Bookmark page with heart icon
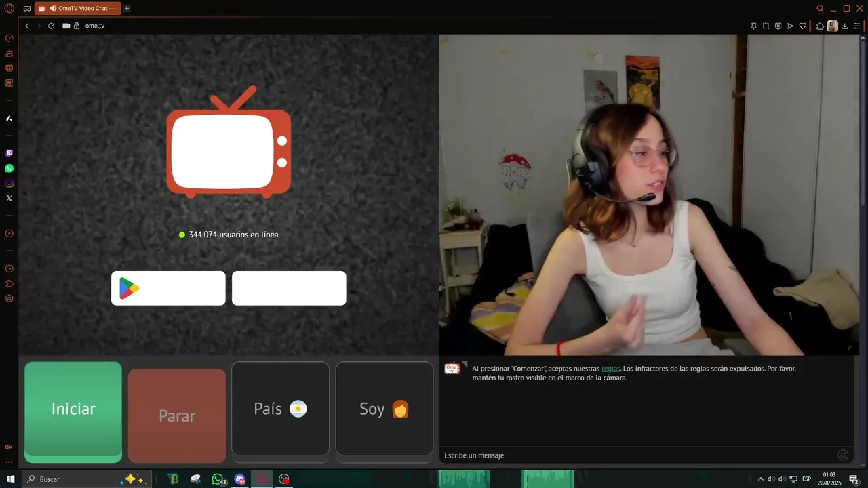The image size is (868, 488). [x=802, y=26]
